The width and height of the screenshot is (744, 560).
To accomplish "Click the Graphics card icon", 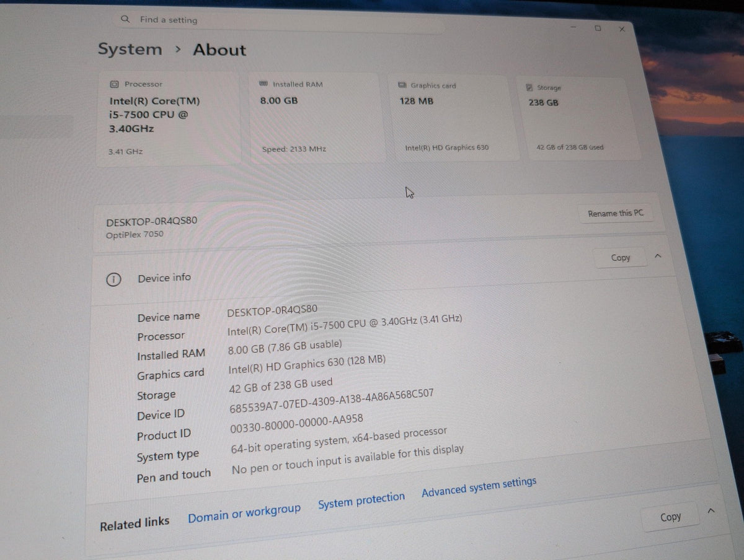I will (402, 85).
